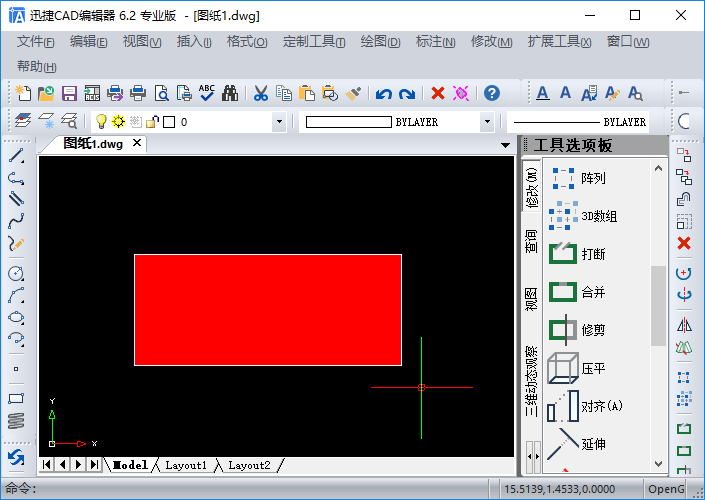The height and width of the screenshot is (500, 705).
Task: Toggle layer lock padlock icon
Action: (152, 121)
